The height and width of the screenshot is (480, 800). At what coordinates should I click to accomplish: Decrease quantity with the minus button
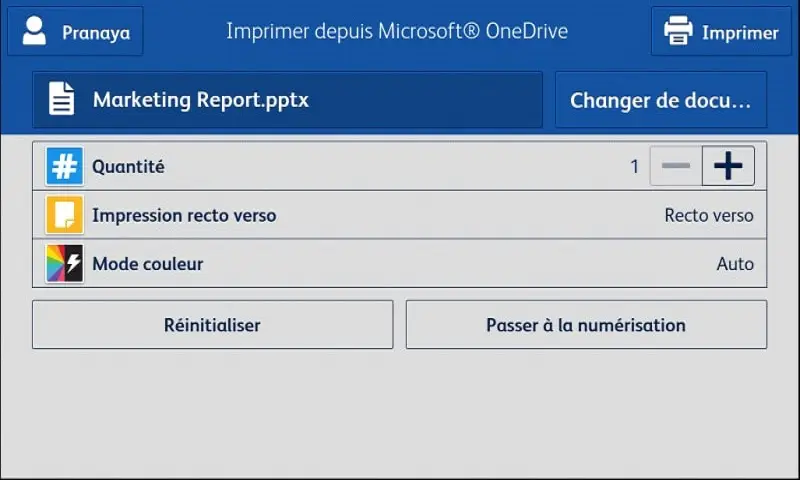676,166
